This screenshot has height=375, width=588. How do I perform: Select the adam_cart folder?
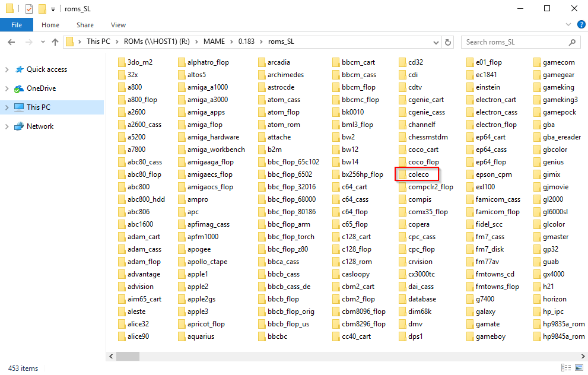[139, 237]
